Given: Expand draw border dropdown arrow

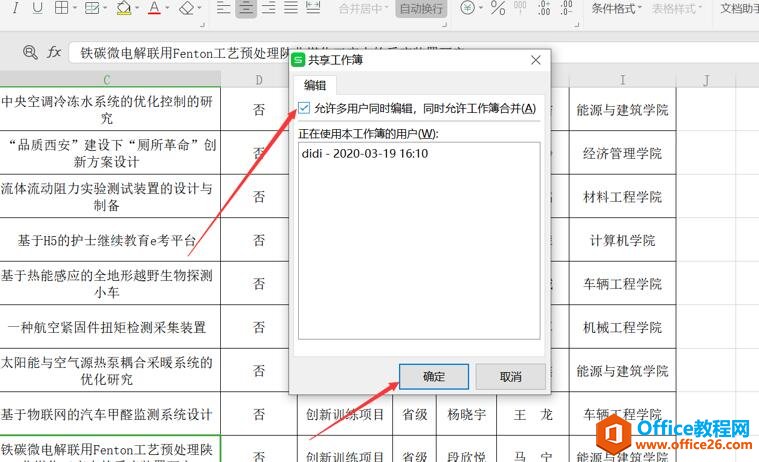Looking at the screenshot, I should click(105, 8).
